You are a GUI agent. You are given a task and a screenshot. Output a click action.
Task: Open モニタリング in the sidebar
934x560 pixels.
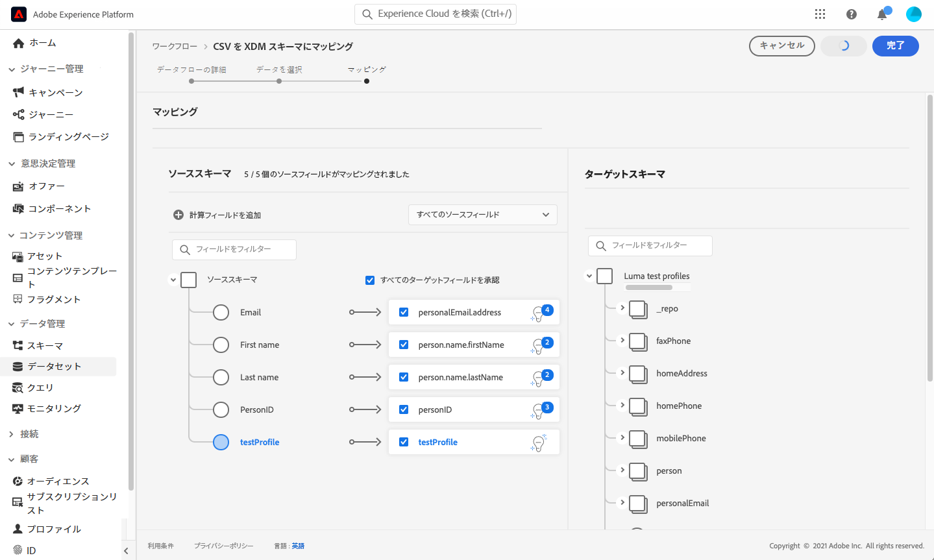[x=55, y=409]
